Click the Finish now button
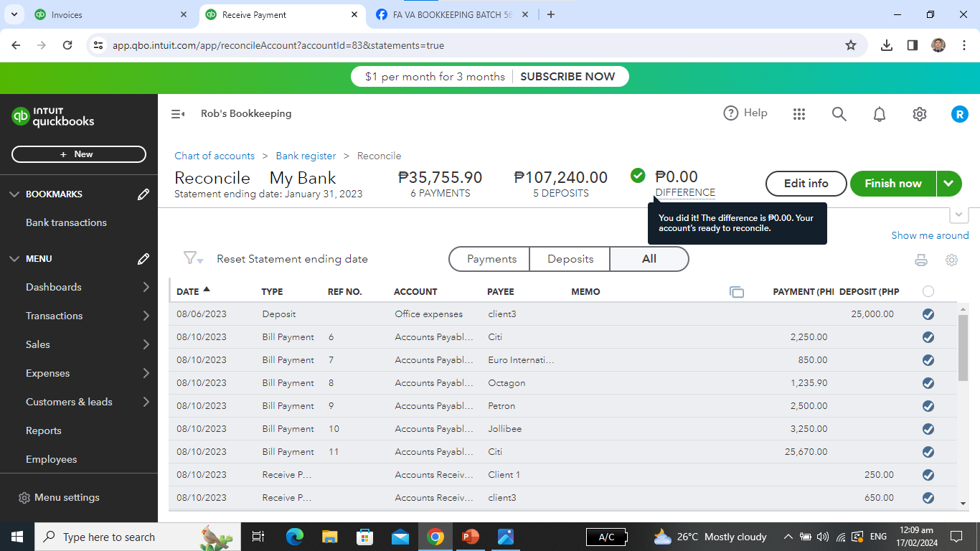Image resolution: width=980 pixels, height=551 pixels. pyautogui.click(x=893, y=184)
